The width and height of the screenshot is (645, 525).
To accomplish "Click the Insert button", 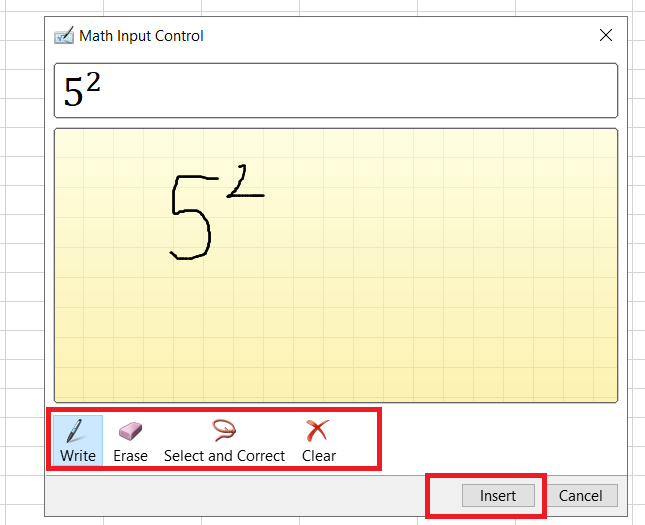I will (x=498, y=495).
